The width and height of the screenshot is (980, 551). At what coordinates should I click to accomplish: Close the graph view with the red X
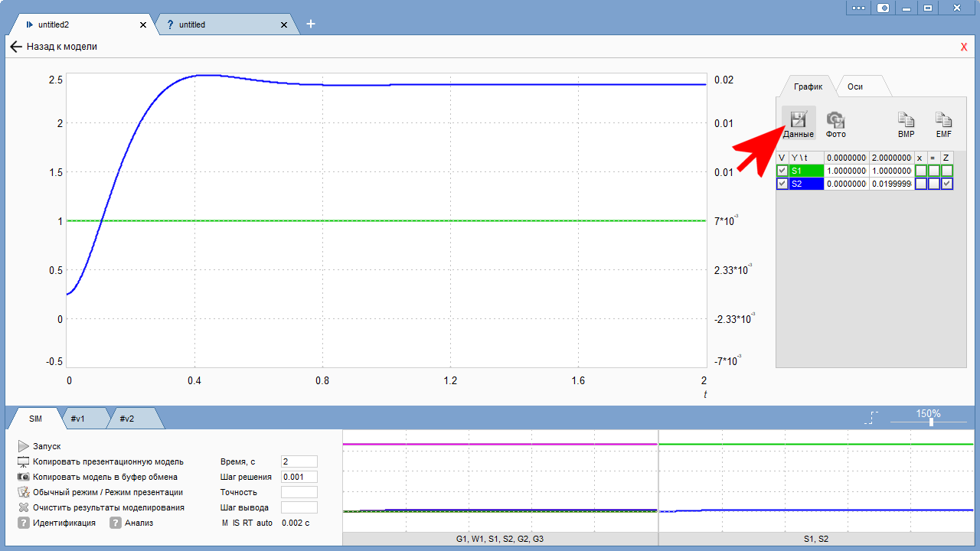(x=964, y=47)
